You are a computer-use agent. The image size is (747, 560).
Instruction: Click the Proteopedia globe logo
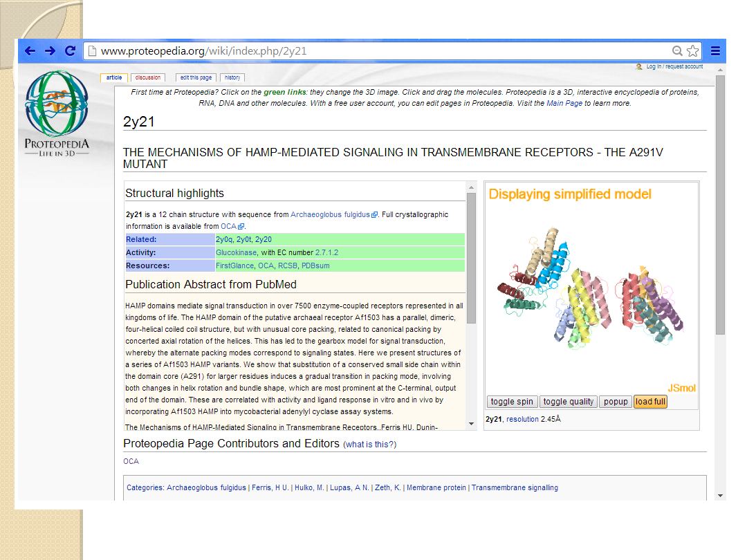(57, 104)
